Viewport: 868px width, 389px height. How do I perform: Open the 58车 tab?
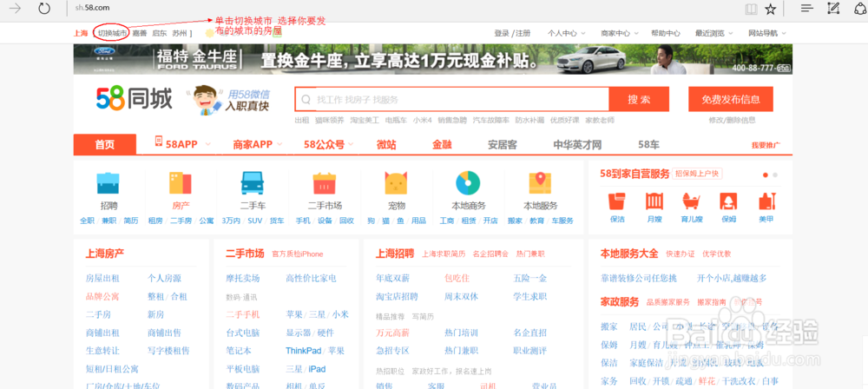(x=648, y=145)
